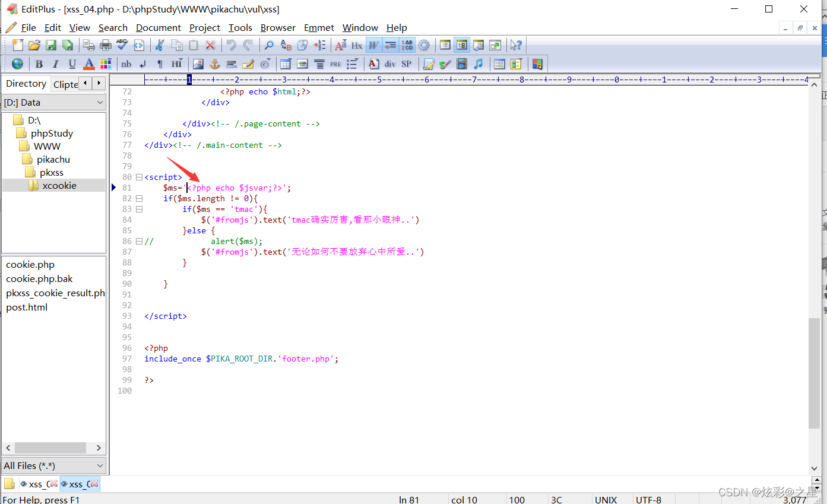
Task: Insert div tag from the toolbar
Action: click(x=390, y=64)
